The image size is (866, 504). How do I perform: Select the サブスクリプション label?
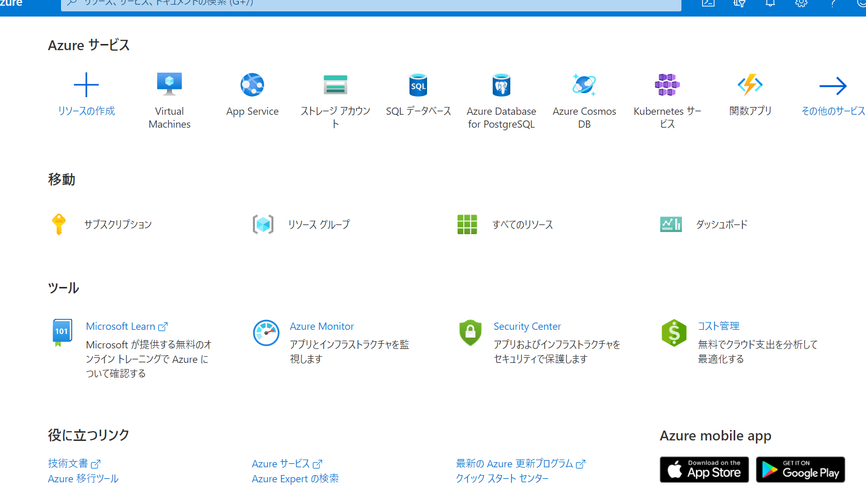[x=118, y=224]
